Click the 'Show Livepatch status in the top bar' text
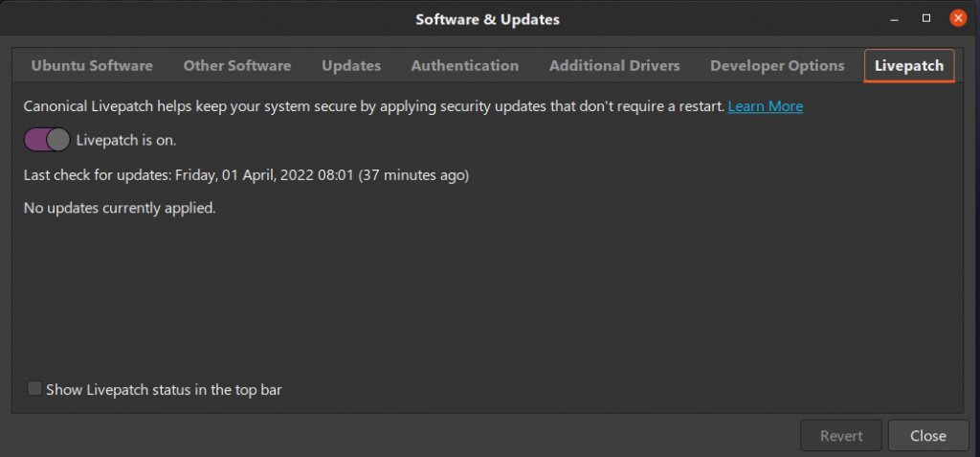 tap(164, 390)
